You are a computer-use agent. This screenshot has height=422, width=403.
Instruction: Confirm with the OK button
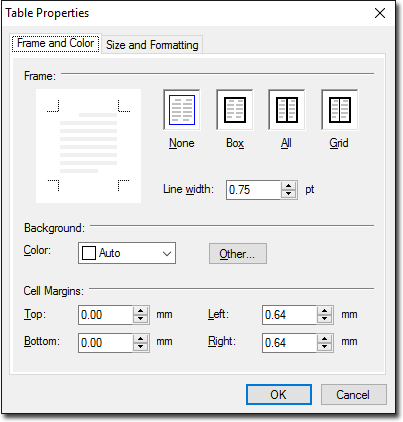coord(279,395)
